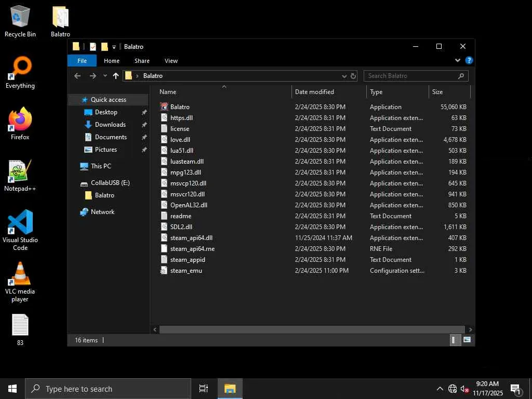
Task: Open Documents in navigation pane
Action: pos(111,137)
